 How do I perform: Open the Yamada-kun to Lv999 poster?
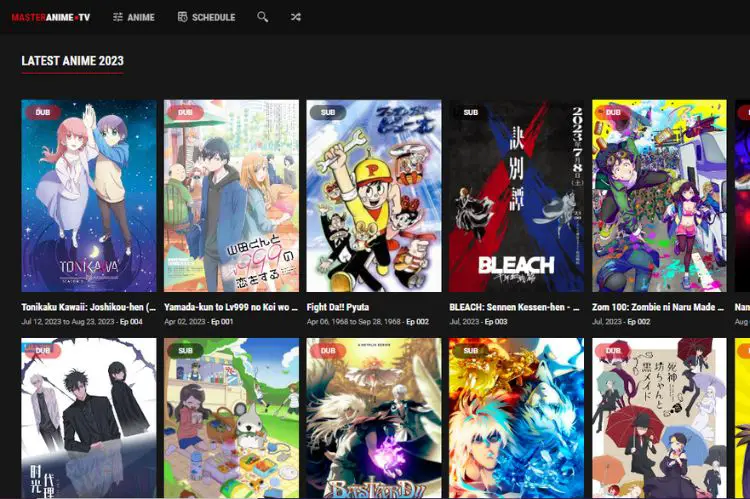tap(232, 196)
